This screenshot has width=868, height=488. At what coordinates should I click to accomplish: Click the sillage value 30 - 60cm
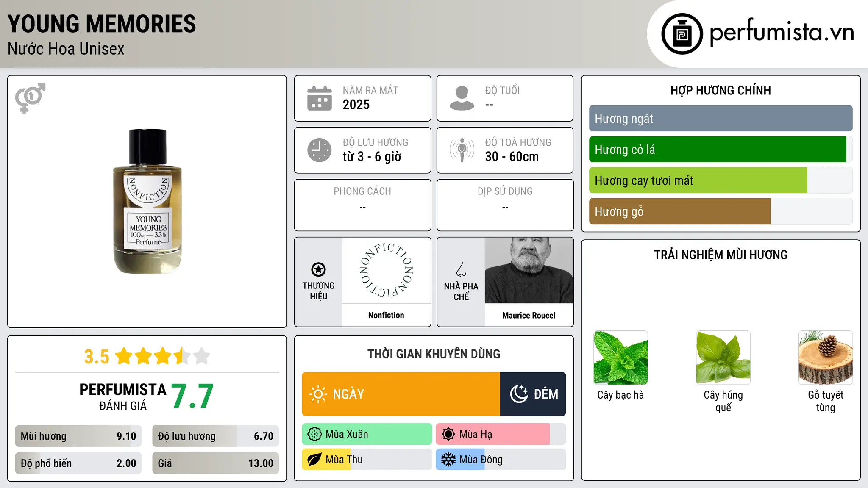(512, 157)
